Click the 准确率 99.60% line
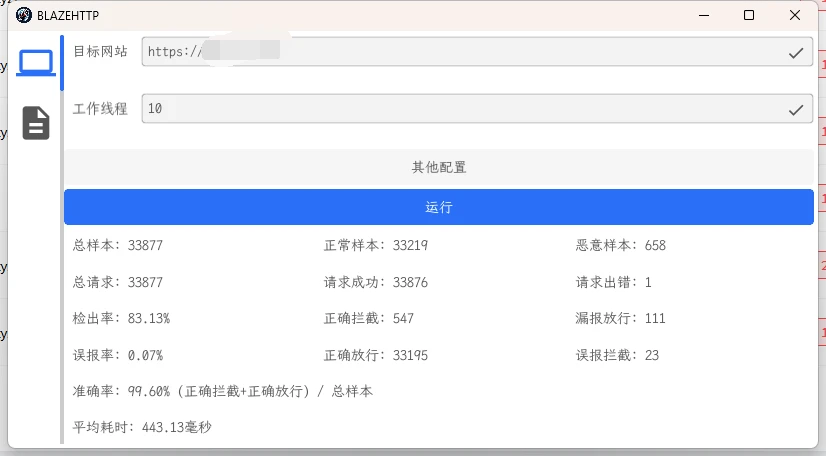 pos(223,391)
